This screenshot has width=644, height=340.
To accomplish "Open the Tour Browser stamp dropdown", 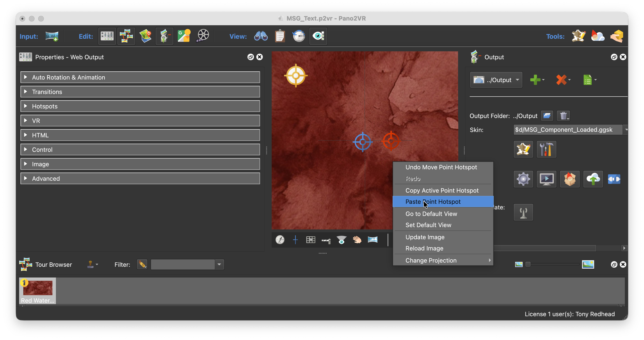I will (x=92, y=265).
